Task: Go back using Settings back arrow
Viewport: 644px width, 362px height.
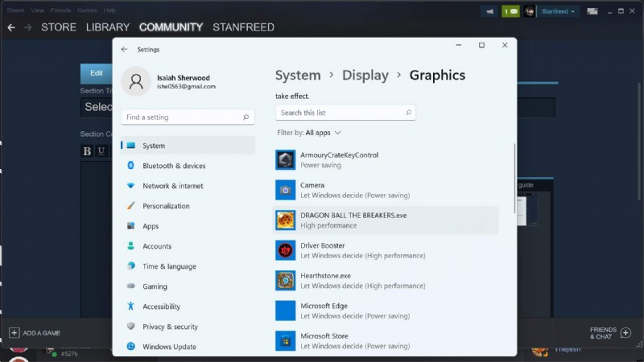Action: coord(124,49)
